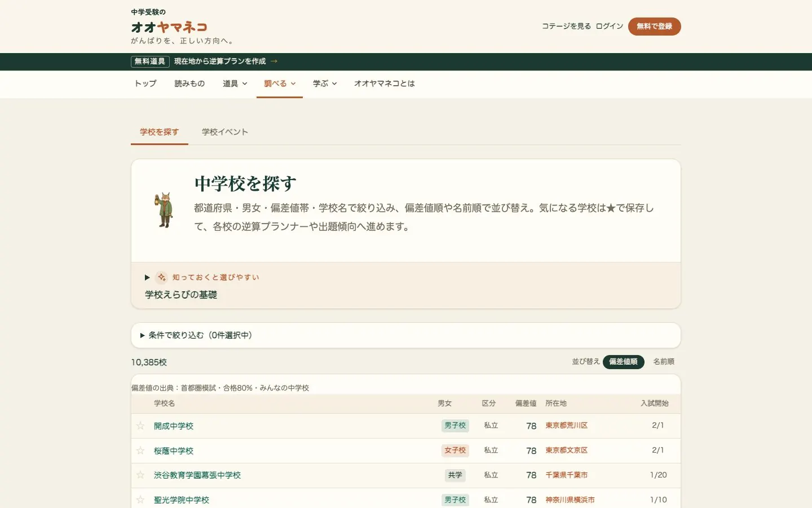
Task: Click the lynx mascot illustration
Action: (164, 210)
